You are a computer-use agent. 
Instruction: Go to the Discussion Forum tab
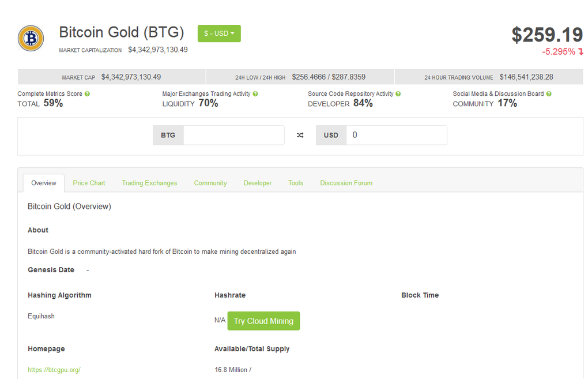346,183
